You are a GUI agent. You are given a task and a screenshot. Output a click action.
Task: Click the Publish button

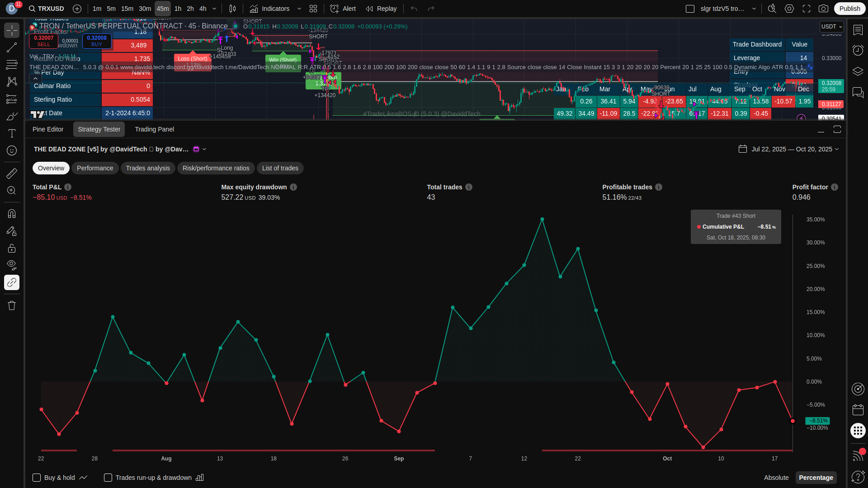point(849,9)
